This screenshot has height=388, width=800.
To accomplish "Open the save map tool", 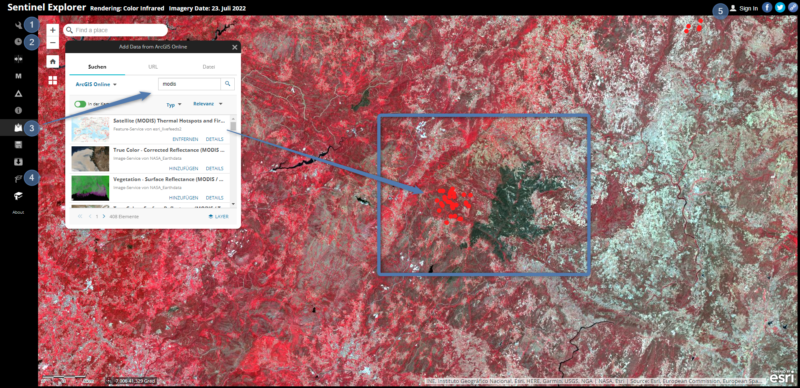I will click(19, 145).
